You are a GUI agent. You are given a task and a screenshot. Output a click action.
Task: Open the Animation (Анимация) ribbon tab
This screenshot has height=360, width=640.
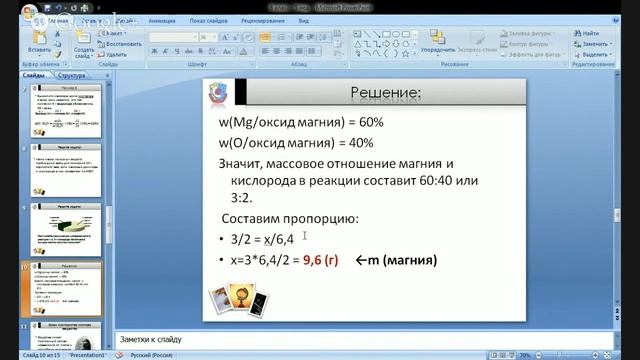pyautogui.click(x=162, y=20)
